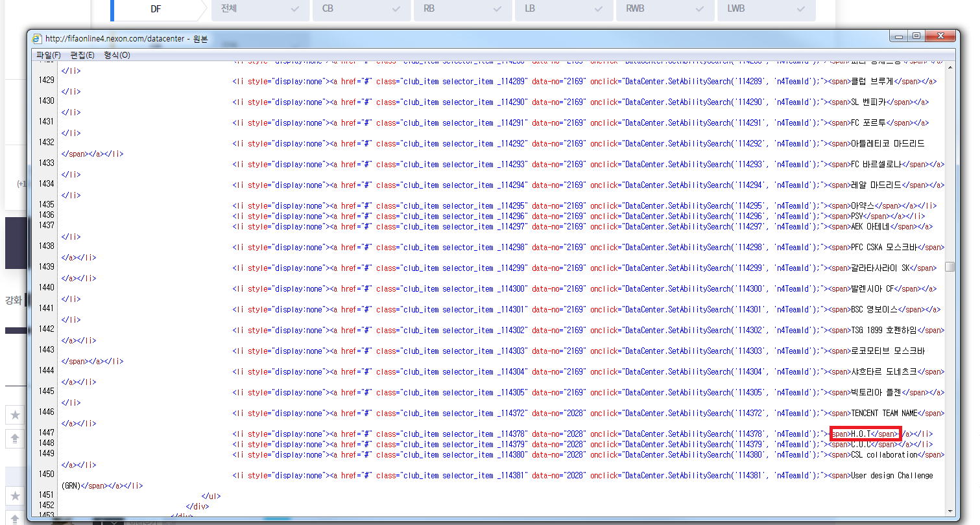Click the 로코모티브 모스크바 text
980x525 pixels.
tap(888, 351)
